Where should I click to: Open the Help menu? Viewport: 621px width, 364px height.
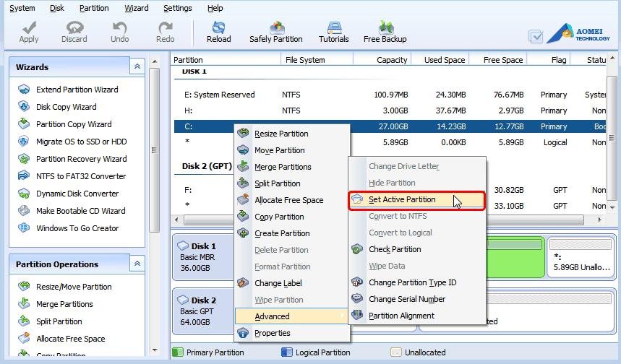[x=215, y=8]
